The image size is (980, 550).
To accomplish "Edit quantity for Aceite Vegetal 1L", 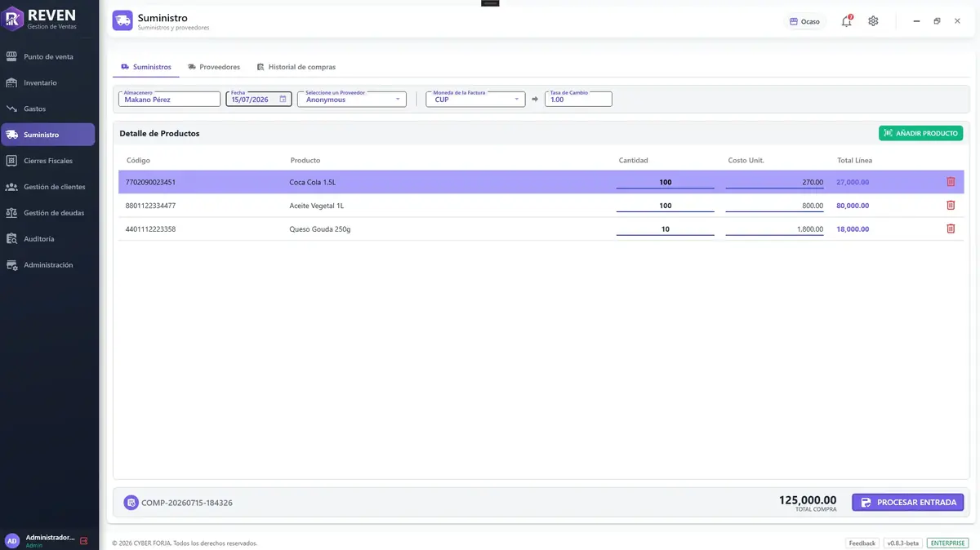I will (666, 206).
